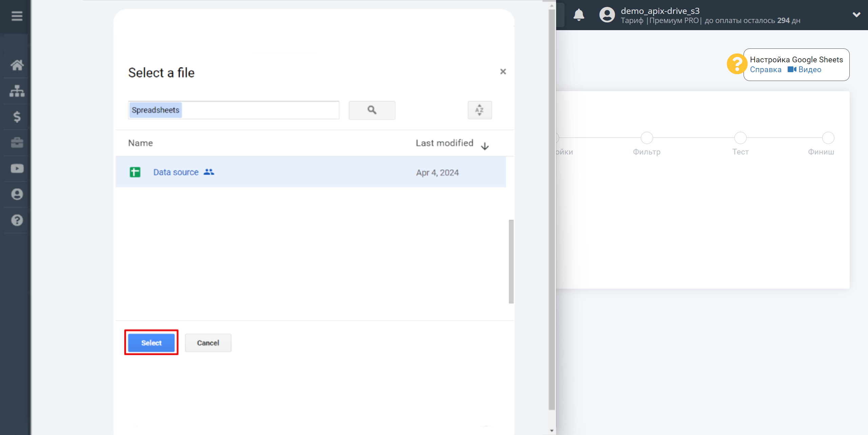
Task: Select the Data source spreadsheet file
Action: 175,172
